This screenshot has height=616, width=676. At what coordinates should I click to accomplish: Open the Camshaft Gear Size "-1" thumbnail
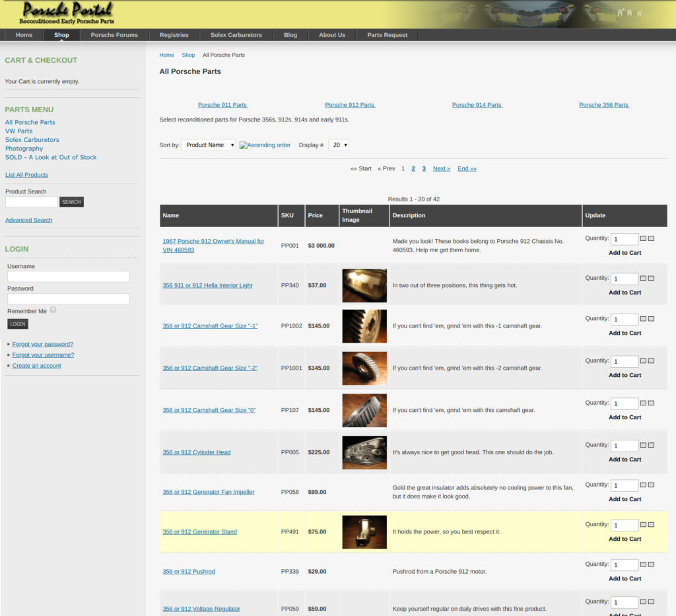click(x=364, y=326)
